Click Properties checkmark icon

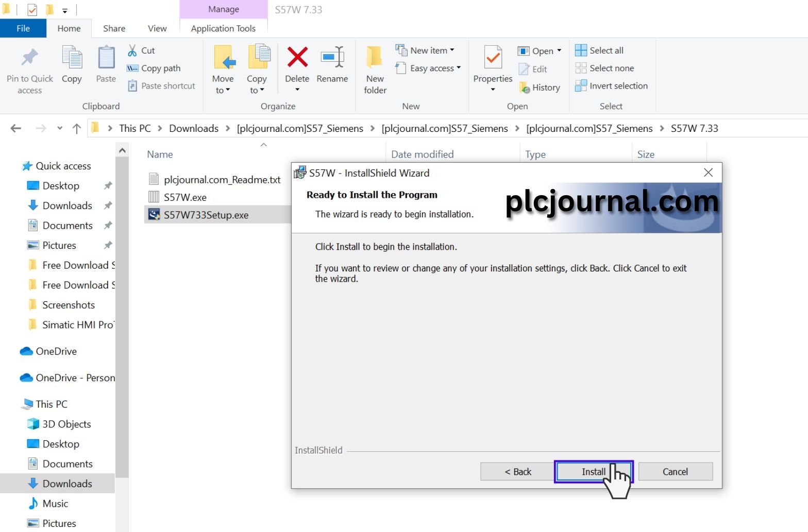pyautogui.click(x=493, y=57)
